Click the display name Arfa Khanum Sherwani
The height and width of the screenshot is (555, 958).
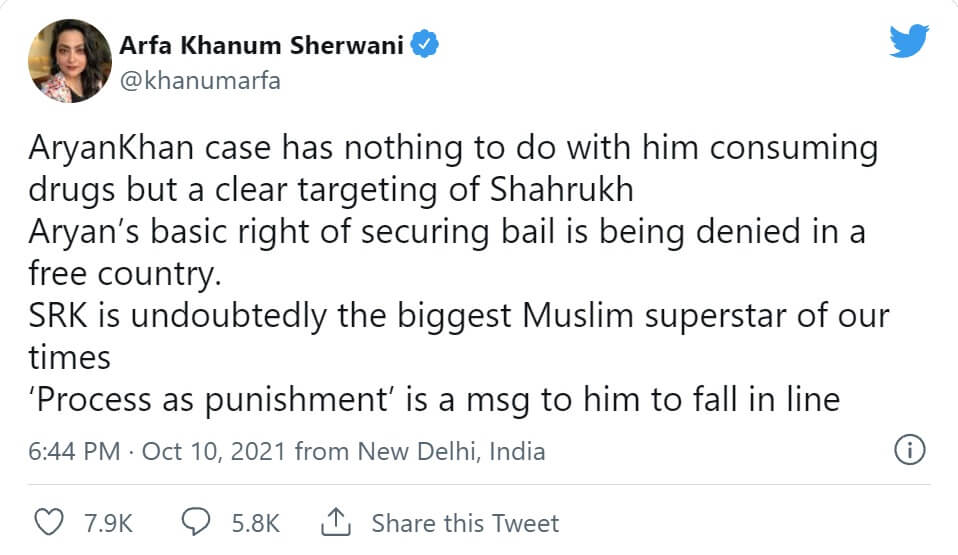click(x=262, y=45)
